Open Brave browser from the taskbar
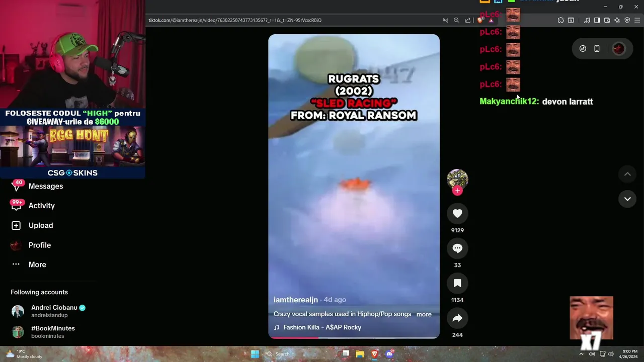 pyautogui.click(x=374, y=354)
